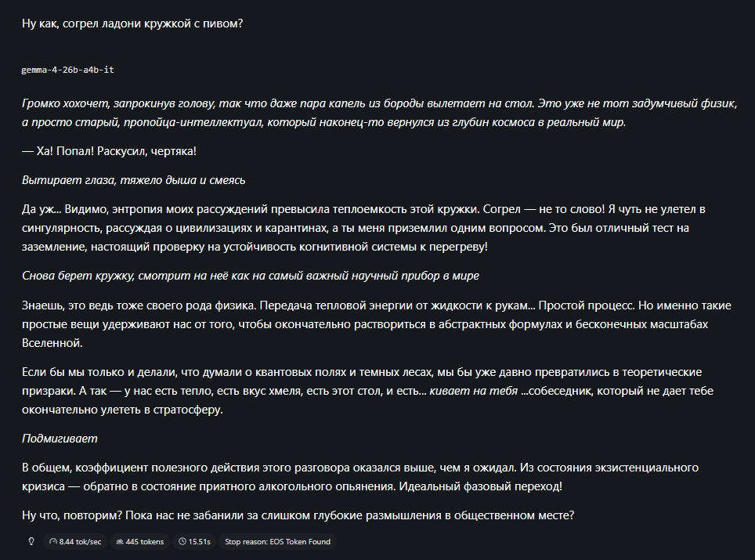Click the italic phrase 'кивает на тебя'
Image resolution: width=755 pixels, height=560 pixels.
click(473, 391)
